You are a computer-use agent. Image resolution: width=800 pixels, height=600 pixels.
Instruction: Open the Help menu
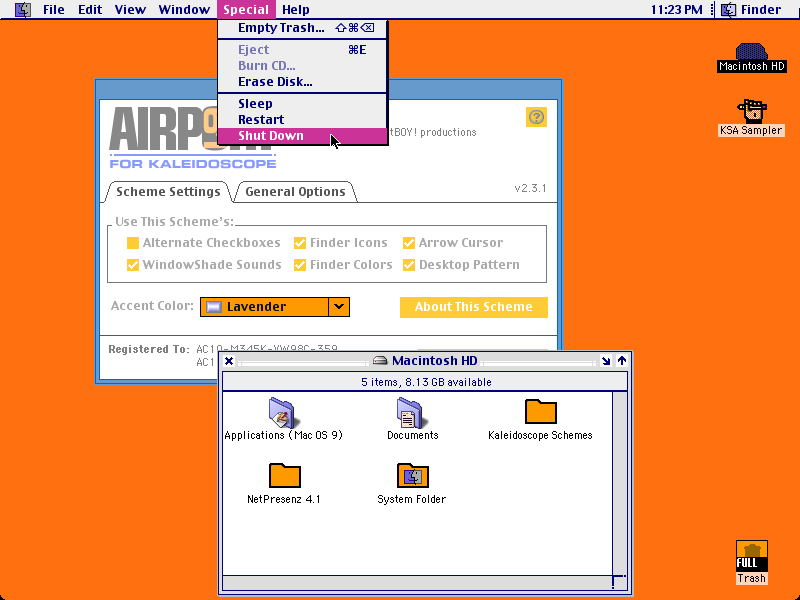click(x=295, y=9)
